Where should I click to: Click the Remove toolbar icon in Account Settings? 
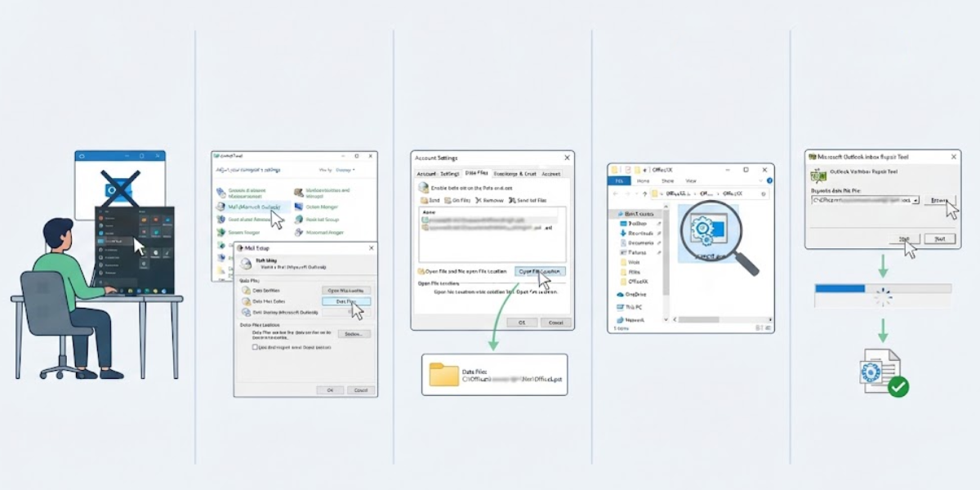479,200
